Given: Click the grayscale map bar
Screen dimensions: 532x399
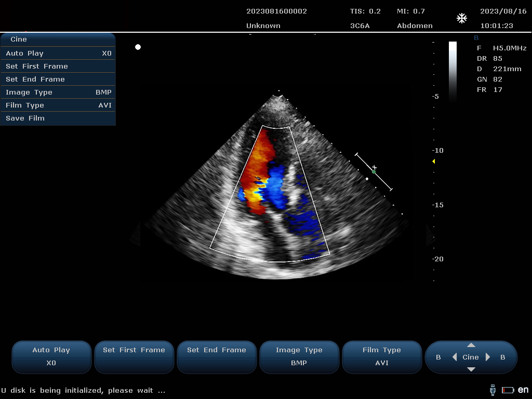Looking at the screenshot, I should point(453,70).
